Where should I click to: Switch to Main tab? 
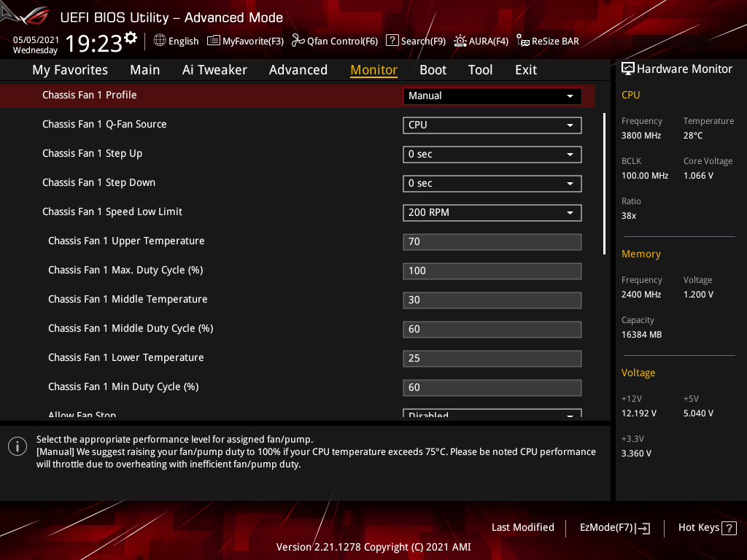[x=145, y=70]
